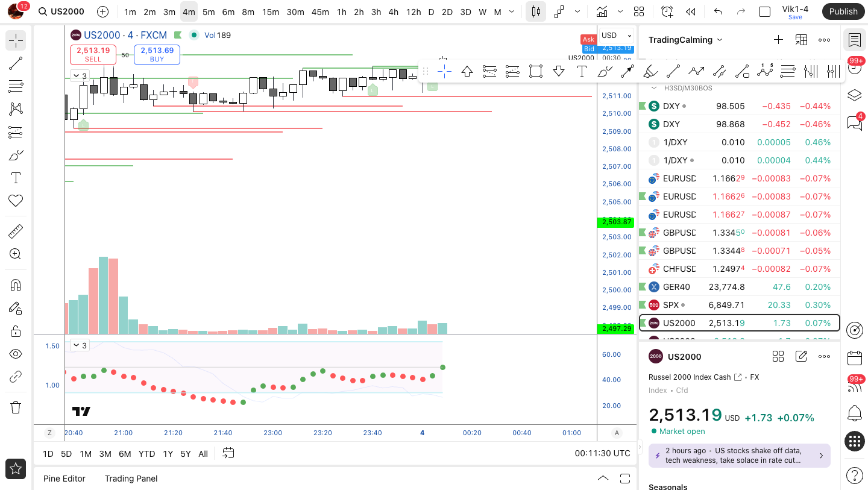Expand the bottom panel chevron
The image size is (868, 490).
coord(603,479)
